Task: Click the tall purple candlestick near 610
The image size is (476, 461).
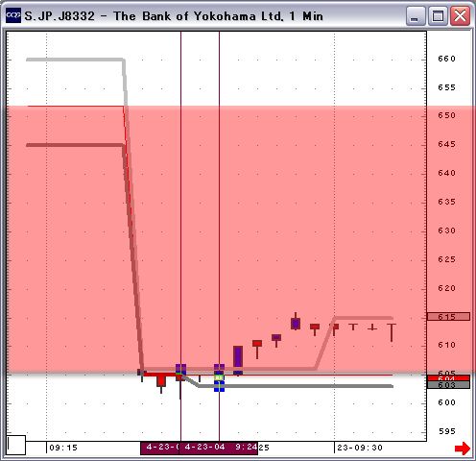Action: pyautogui.click(x=238, y=360)
